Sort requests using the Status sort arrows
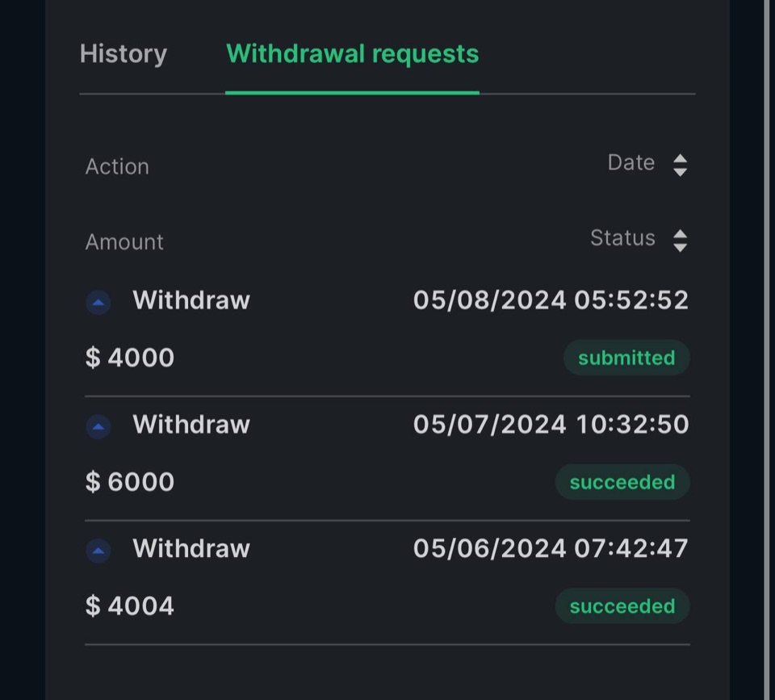 click(680, 241)
